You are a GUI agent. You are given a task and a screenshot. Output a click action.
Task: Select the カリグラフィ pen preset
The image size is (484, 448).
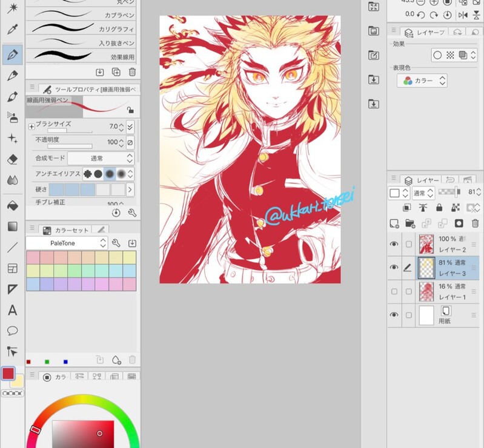tap(81, 28)
